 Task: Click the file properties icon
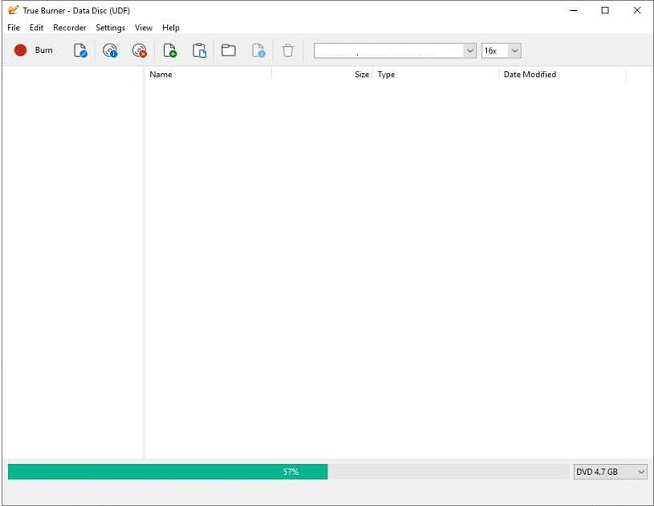[x=258, y=50]
